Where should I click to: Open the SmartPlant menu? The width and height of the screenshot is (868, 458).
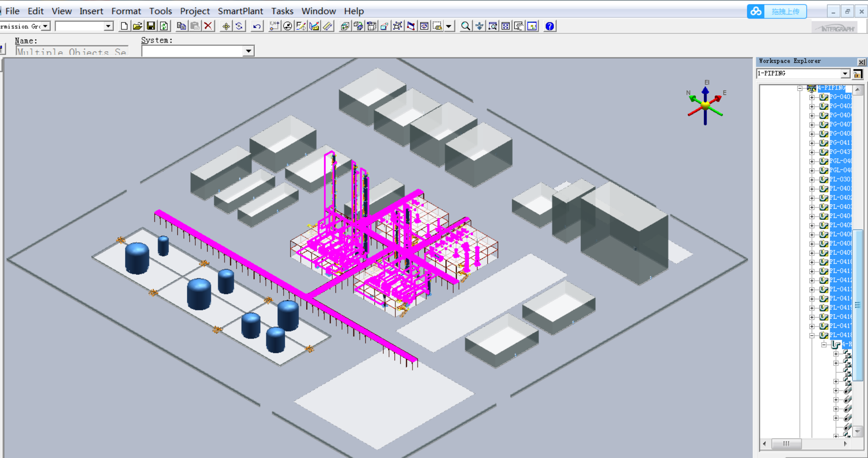(x=240, y=11)
